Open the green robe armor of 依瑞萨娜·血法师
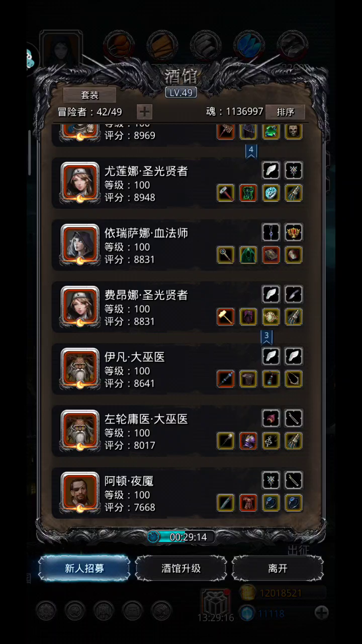Viewport: 362px width, 644px height. click(248, 255)
